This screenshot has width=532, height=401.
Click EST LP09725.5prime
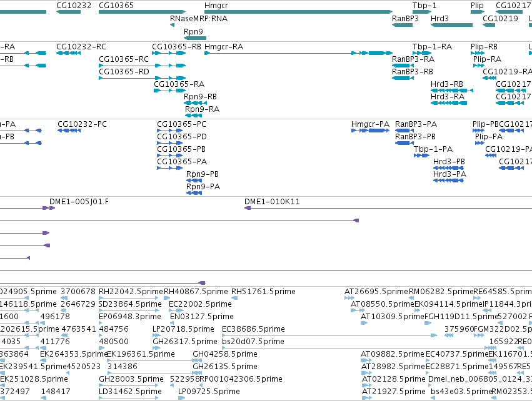pos(209,392)
